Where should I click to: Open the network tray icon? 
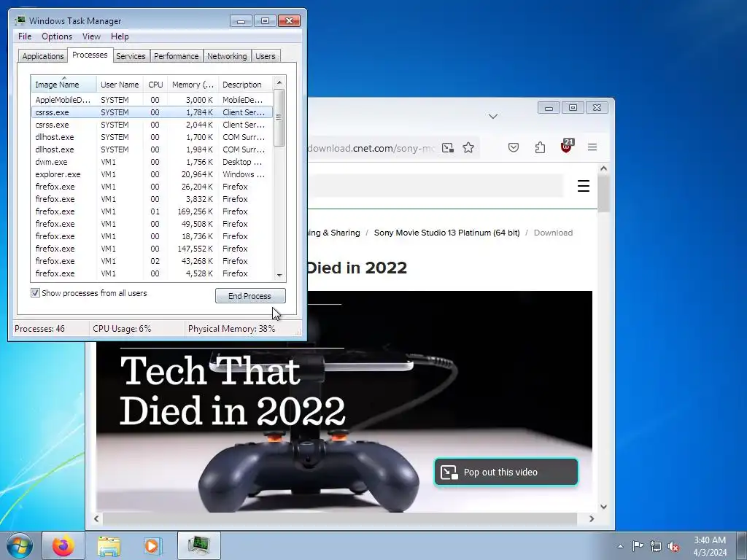[656, 546]
